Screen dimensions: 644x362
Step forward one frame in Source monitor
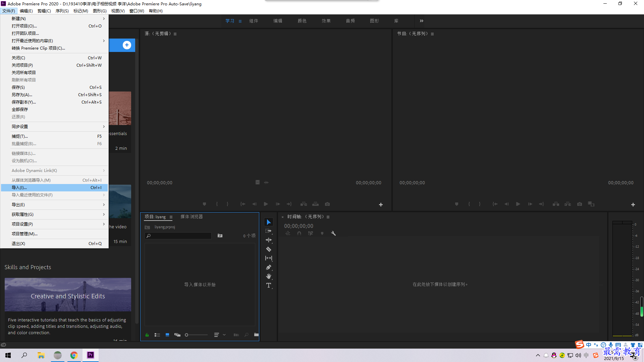(x=278, y=204)
